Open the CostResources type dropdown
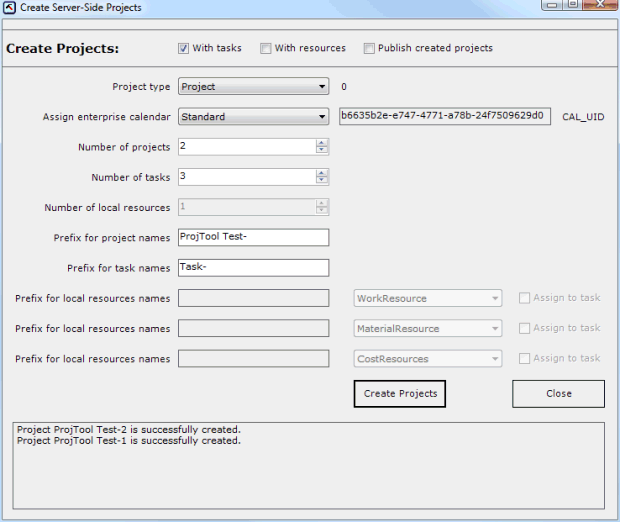620x522 pixels. click(428, 359)
